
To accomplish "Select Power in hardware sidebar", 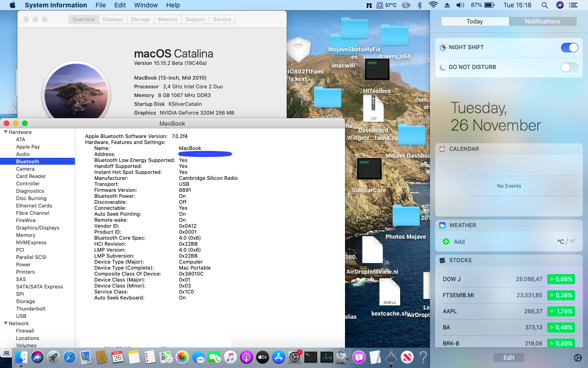I will tap(23, 264).
